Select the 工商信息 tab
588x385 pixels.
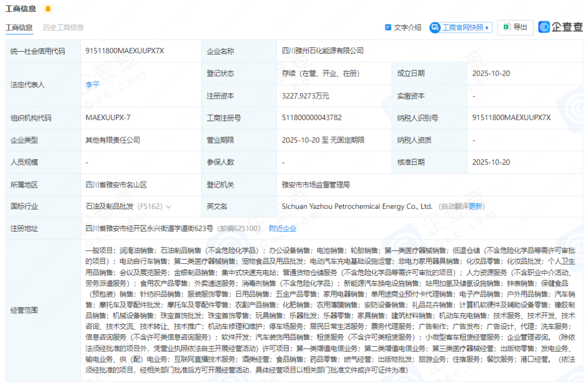point(19,27)
